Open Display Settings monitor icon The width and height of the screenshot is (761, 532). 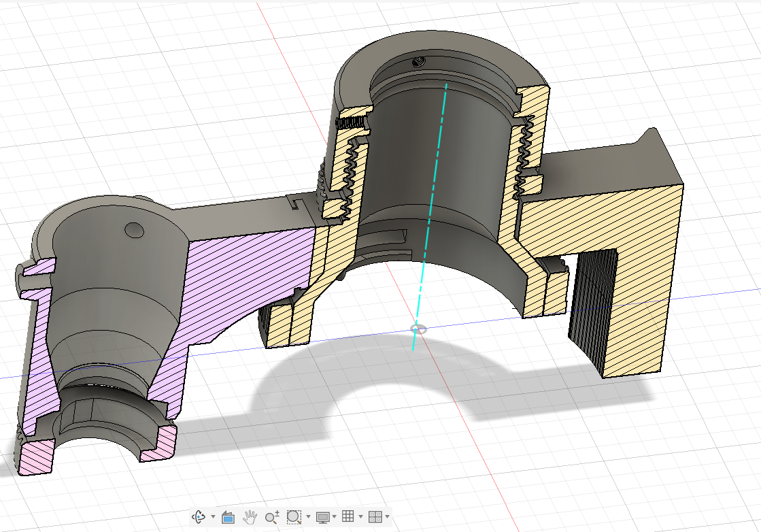pyautogui.click(x=322, y=518)
